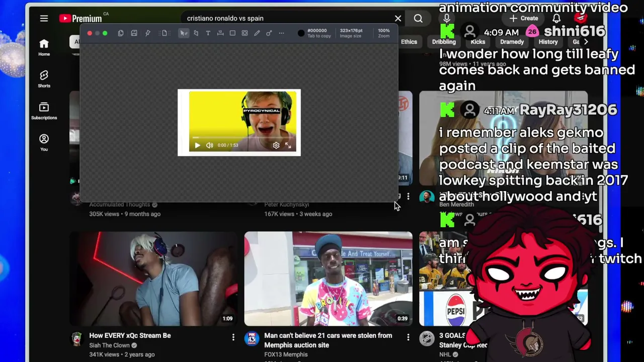Open the Create menu
This screenshot has width=644, height=362.
pos(524,18)
